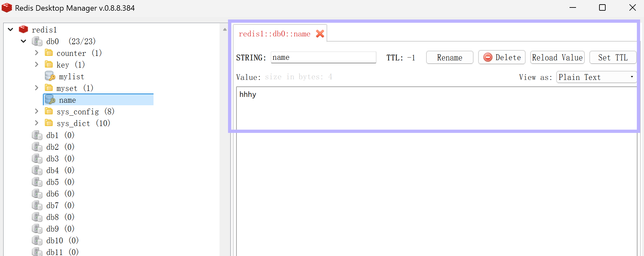Viewport: 644px width, 256px height.
Task: Select the db0 (23/23) database label
Action: [71, 41]
